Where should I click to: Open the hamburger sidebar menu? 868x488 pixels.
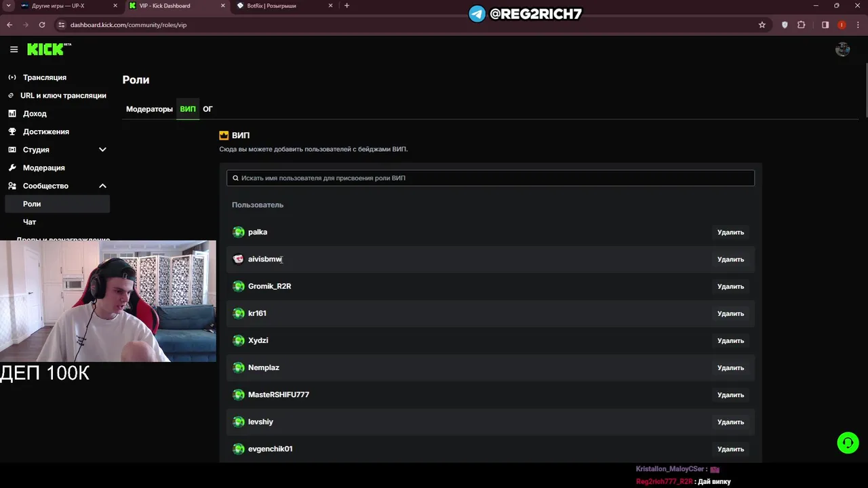tap(14, 49)
